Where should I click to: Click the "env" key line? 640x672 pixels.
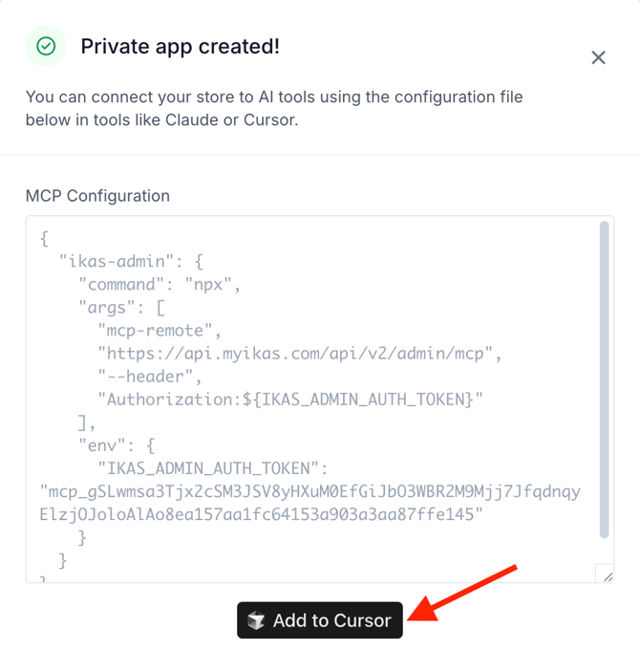[x=117, y=445]
